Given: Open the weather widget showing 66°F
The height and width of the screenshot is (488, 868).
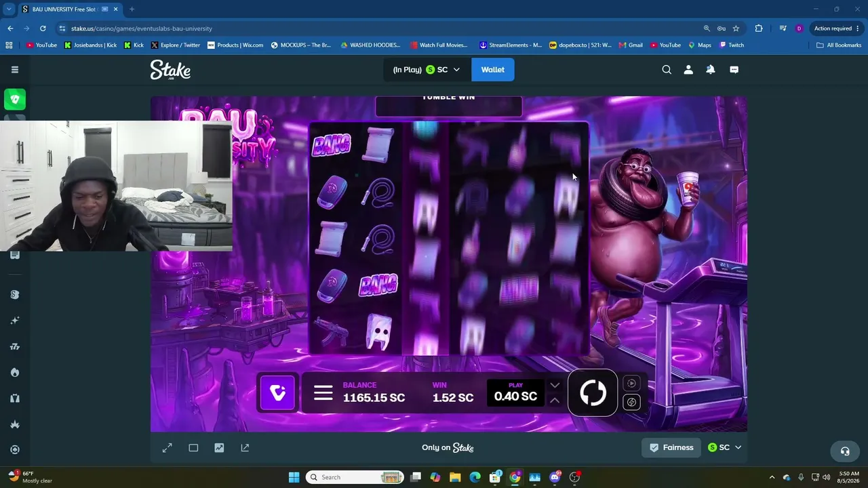Looking at the screenshot, I should tap(31, 477).
